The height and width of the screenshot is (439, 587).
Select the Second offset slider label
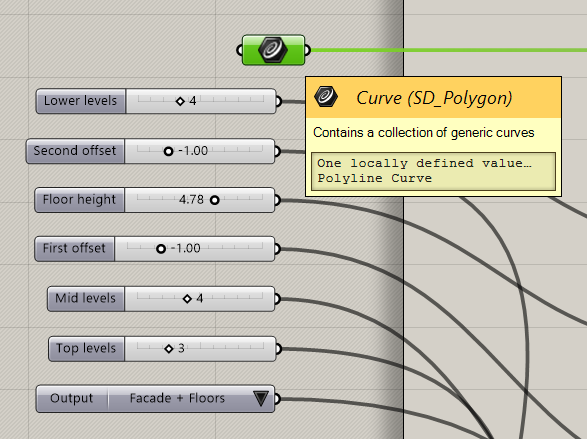[75, 151]
